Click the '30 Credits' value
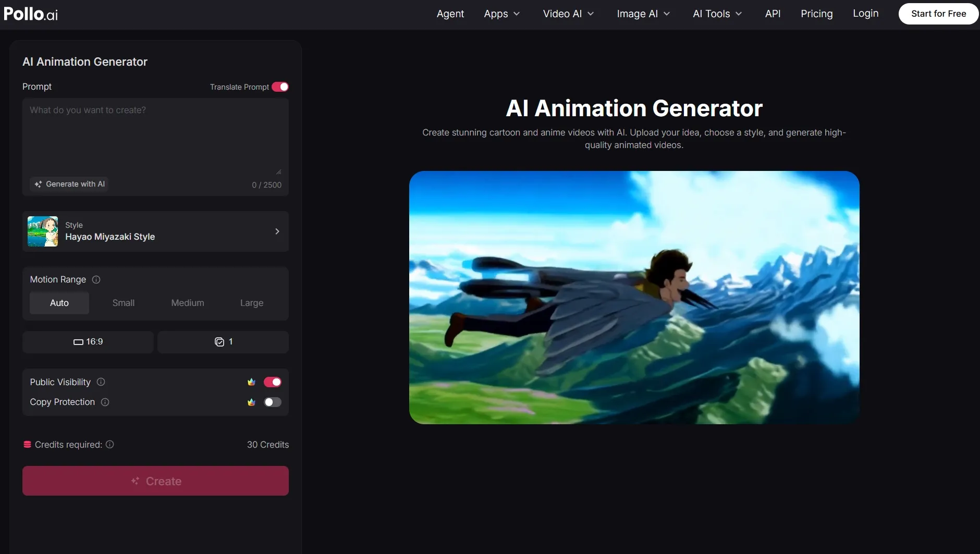The width and height of the screenshot is (980, 554). tap(268, 445)
